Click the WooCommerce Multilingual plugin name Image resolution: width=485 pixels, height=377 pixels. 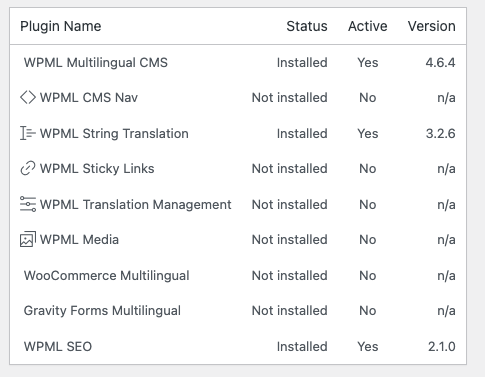click(106, 275)
